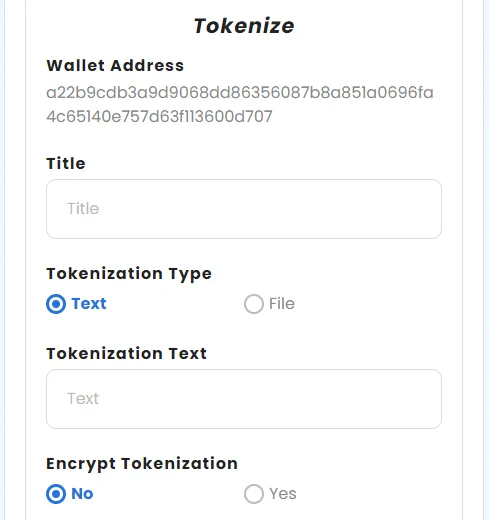Image resolution: width=489 pixels, height=520 pixels.
Task: Click the blue Text option label
Action: (x=89, y=304)
